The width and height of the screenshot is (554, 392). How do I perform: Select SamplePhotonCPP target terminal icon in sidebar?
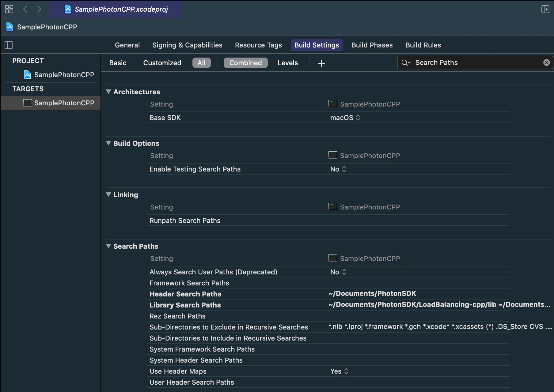pyautogui.click(x=28, y=103)
